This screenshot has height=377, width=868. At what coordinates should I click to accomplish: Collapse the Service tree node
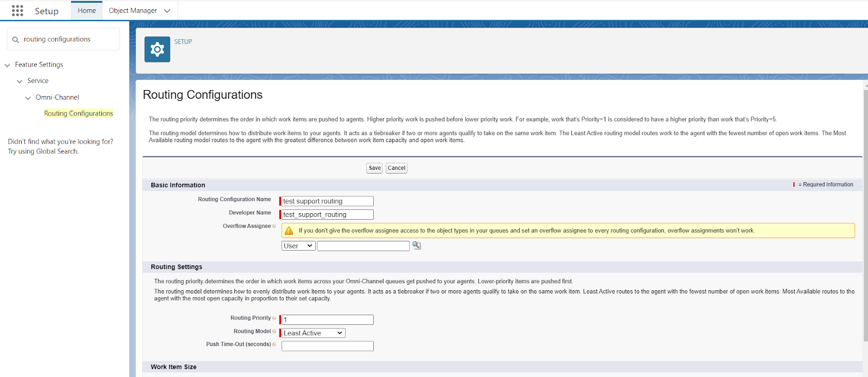tap(20, 81)
